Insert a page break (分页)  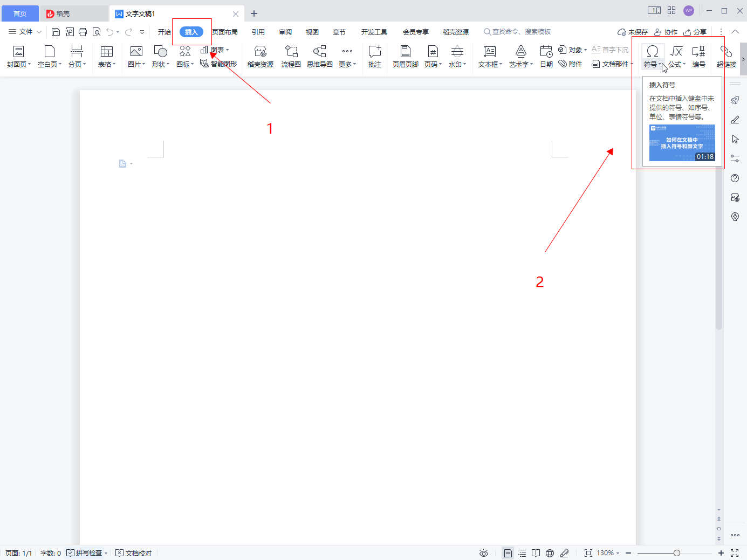click(x=77, y=57)
